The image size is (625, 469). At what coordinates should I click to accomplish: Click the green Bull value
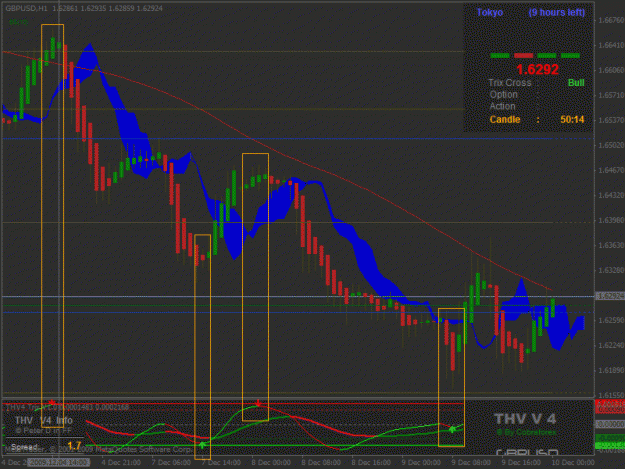coord(576,83)
